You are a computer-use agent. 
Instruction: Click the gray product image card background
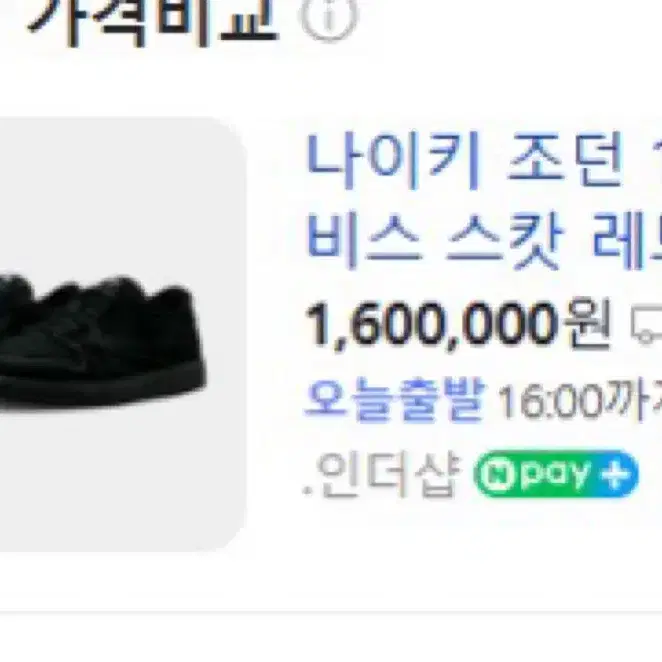[122, 334]
